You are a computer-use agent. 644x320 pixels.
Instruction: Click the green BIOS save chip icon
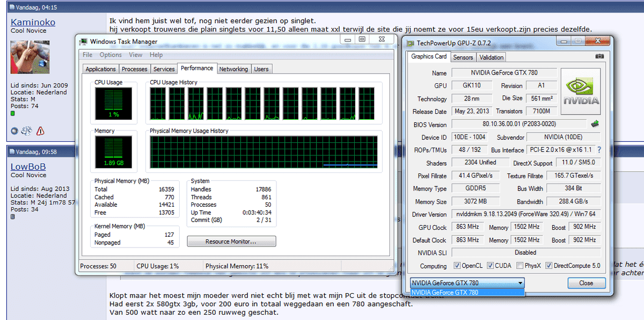[595, 124]
